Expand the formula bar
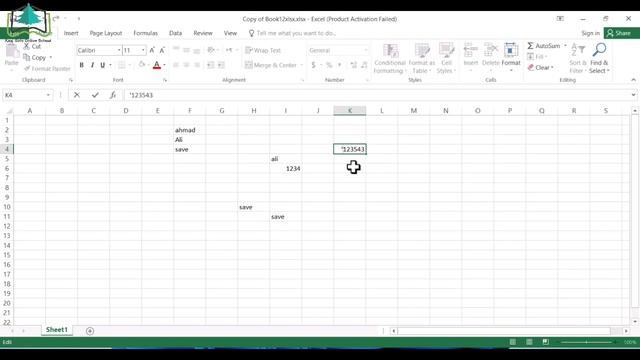The height and width of the screenshot is (360, 640). point(633,95)
